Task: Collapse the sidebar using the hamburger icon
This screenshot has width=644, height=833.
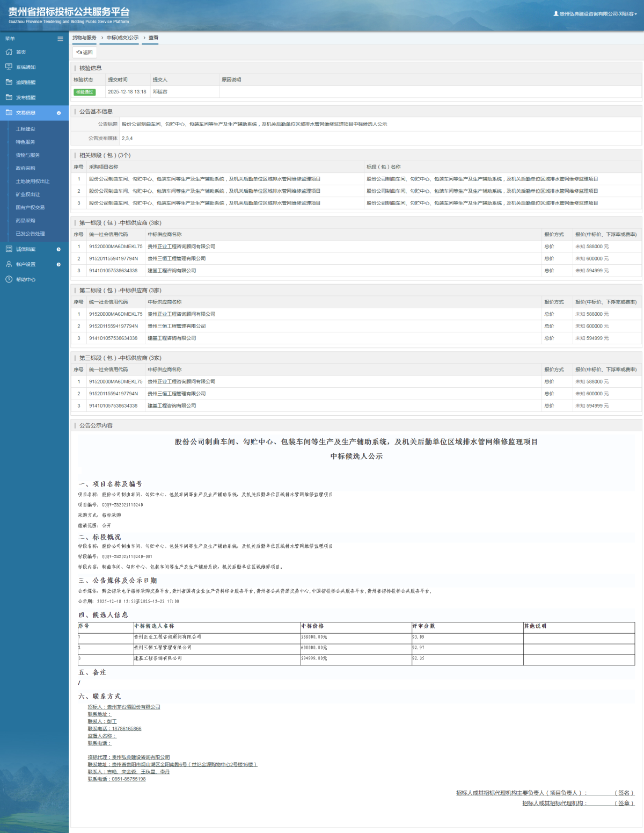Action: click(x=60, y=39)
